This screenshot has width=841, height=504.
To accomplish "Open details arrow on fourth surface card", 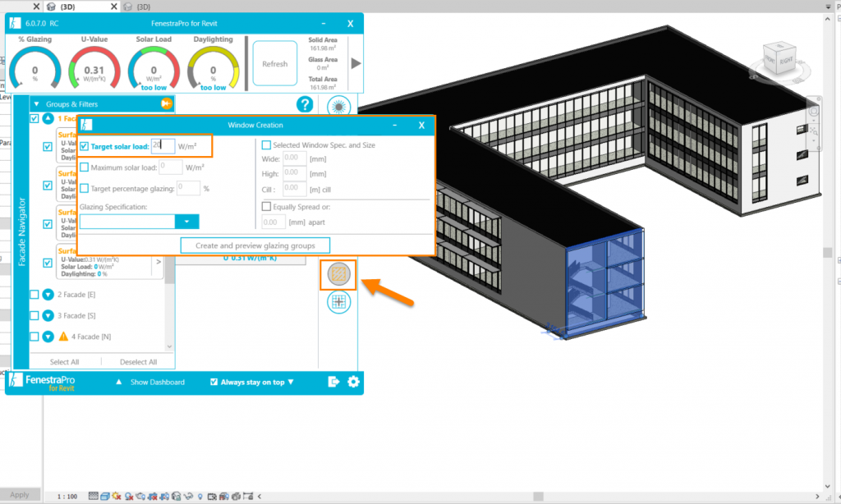I will click(x=159, y=262).
